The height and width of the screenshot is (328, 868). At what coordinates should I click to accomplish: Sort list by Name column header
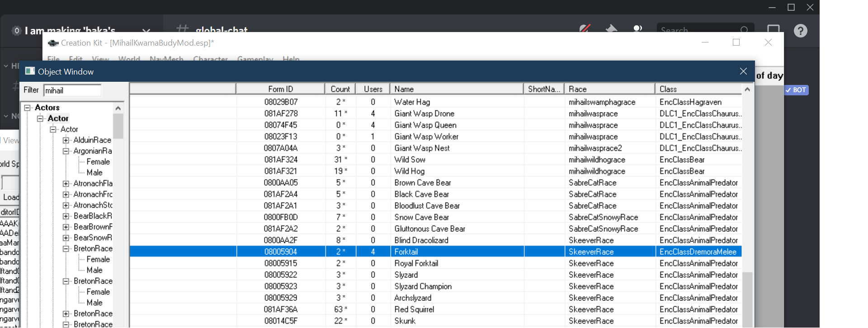click(x=457, y=89)
